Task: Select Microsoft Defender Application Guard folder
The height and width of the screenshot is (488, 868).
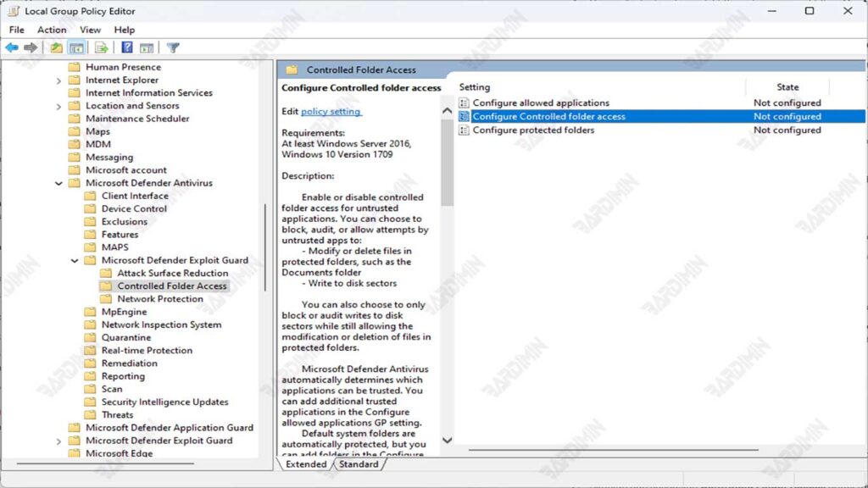Action: click(x=170, y=428)
